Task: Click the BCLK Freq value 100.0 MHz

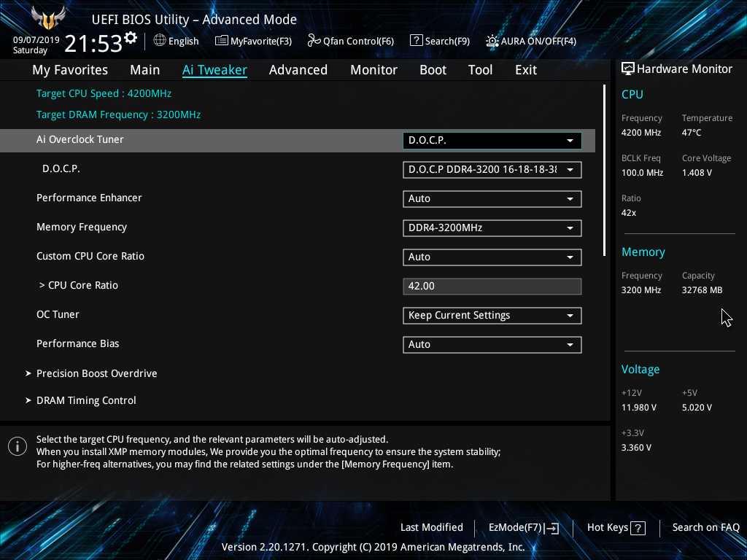Action: pyautogui.click(x=642, y=172)
